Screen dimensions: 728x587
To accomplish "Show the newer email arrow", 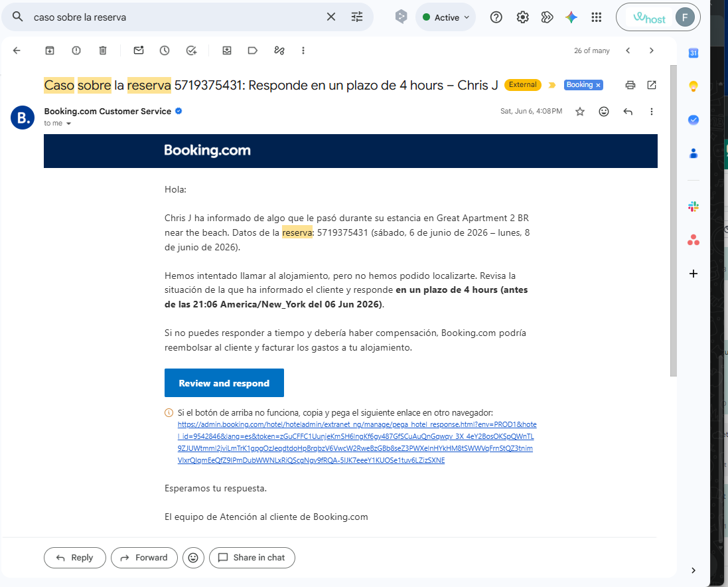I will pyautogui.click(x=628, y=50).
